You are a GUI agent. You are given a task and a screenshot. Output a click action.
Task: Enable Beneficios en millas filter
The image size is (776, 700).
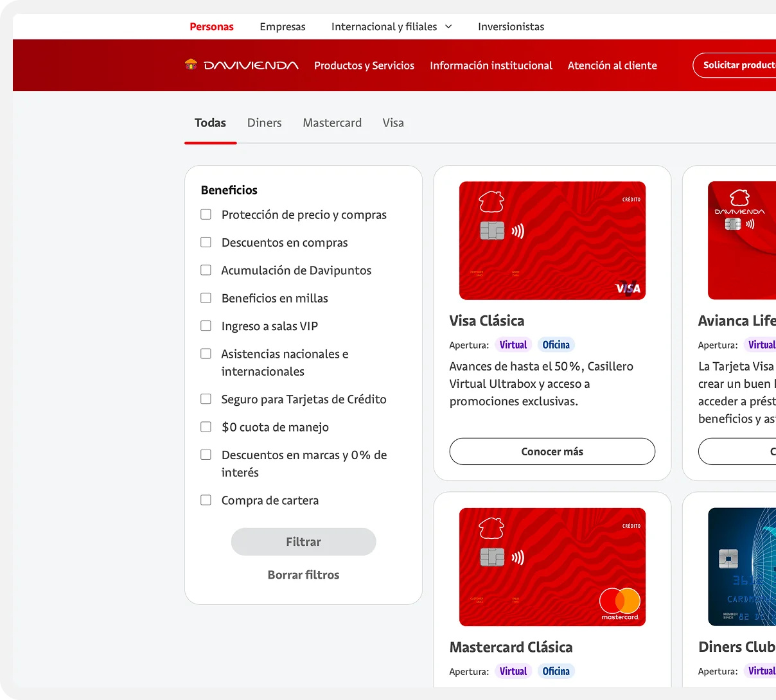click(x=206, y=298)
